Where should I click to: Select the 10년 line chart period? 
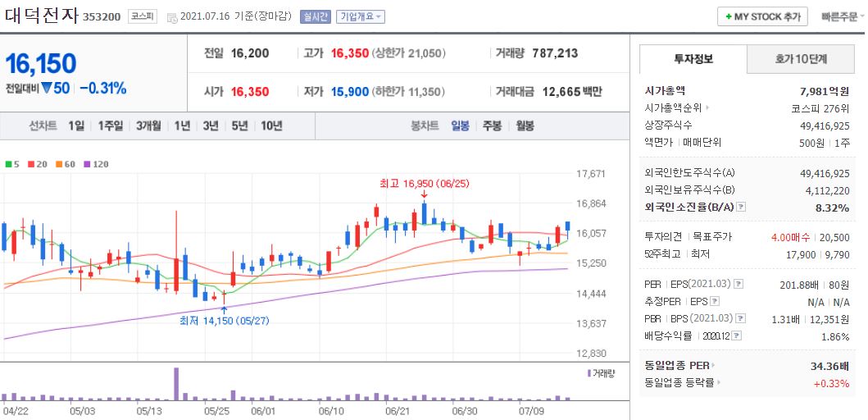pyautogui.click(x=271, y=126)
